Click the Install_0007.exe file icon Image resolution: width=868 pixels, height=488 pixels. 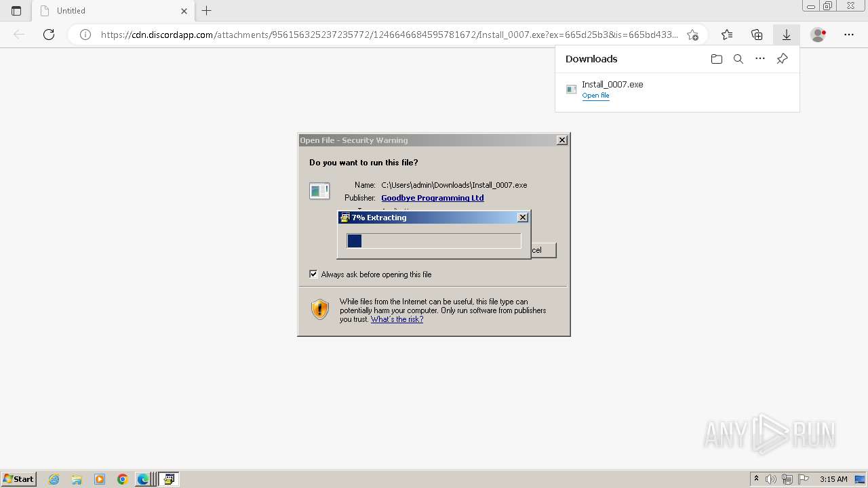coord(572,89)
